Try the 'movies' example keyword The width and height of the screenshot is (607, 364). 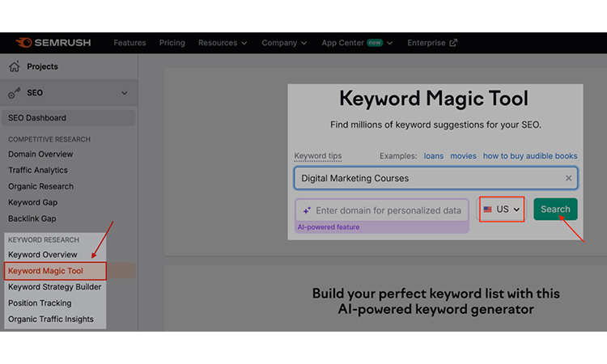(463, 156)
